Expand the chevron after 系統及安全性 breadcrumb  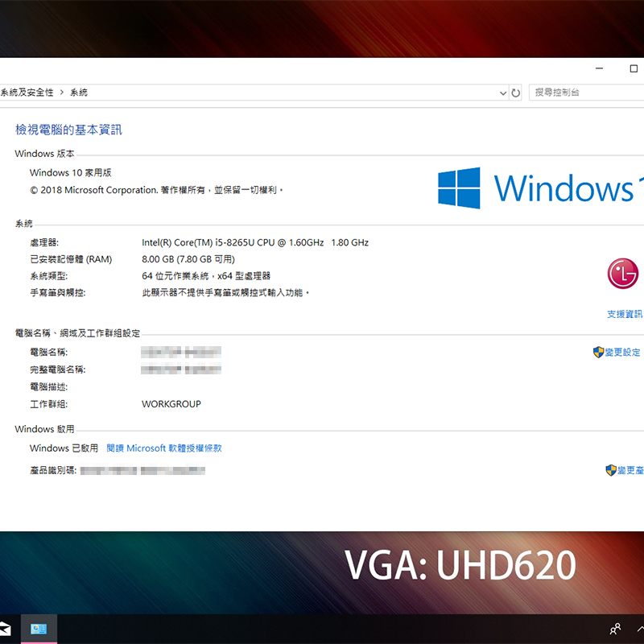click(x=62, y=93)
